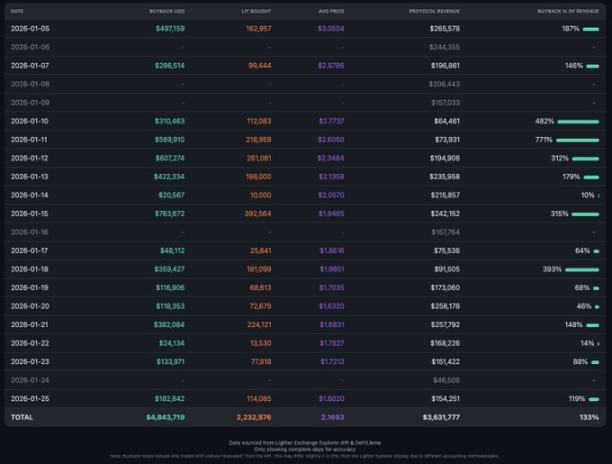Viewport: 612px width, 464px height.
Task: Select the 2026-01-05 date row
Action: (x=30, y=29)
